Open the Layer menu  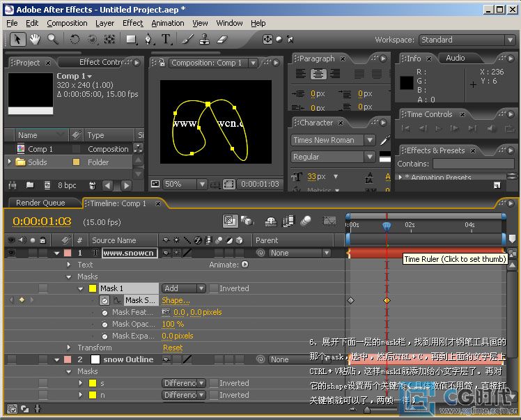click(104, 23)
